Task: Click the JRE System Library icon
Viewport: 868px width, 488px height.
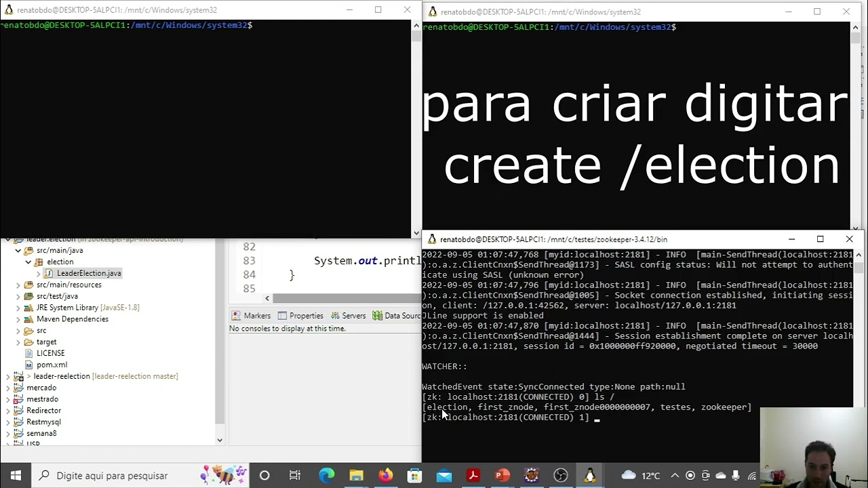Action: point(29,308)
